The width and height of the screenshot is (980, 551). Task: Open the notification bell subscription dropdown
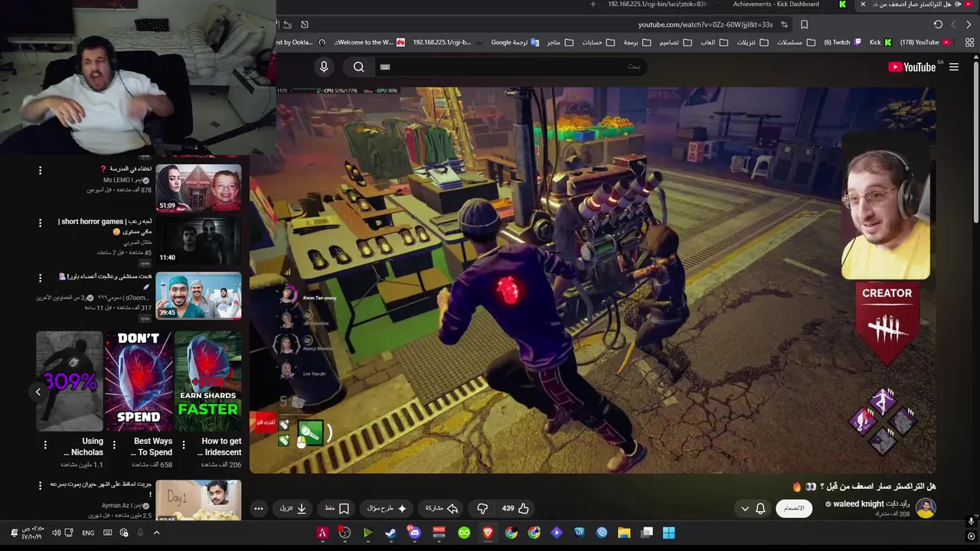[753, 508]
